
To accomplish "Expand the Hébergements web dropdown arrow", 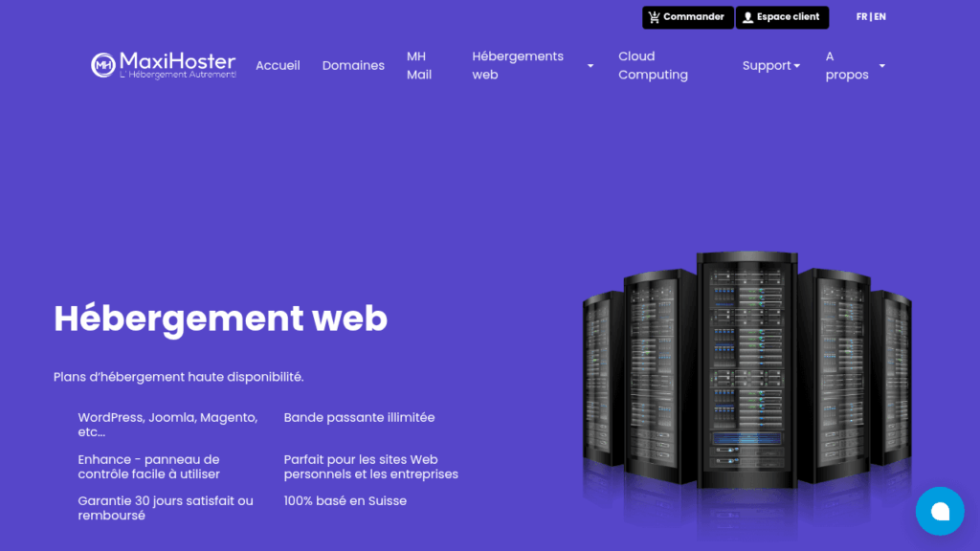I will click(590, 66).
